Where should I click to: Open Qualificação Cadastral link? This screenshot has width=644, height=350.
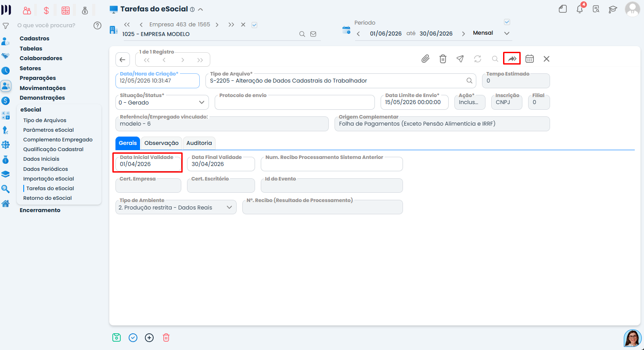pyautogui.click(x=53, y=149)
